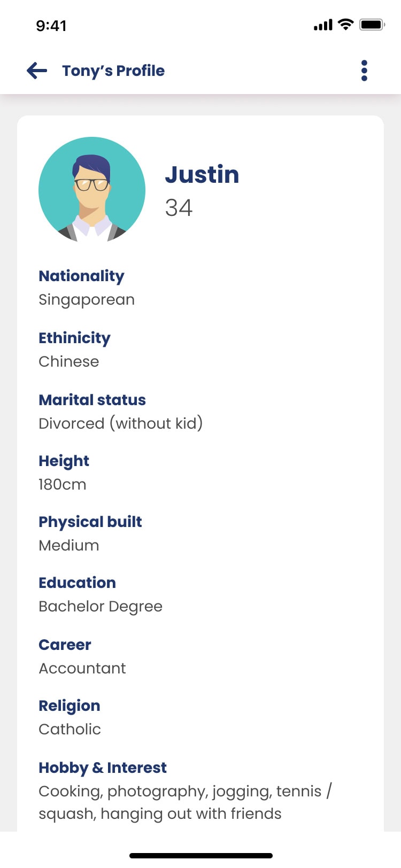Tap the Wi-Fi status icon
This screenshot has width=401, height=868.
coord(346,25)
